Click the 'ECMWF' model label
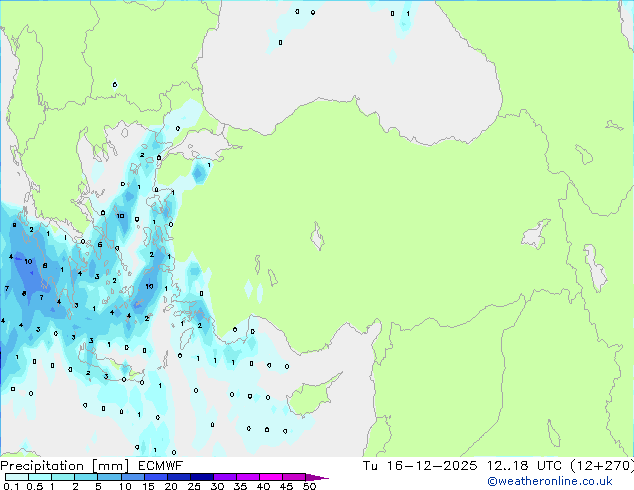This screenshot has height=490, width=634. pos(161,466)
